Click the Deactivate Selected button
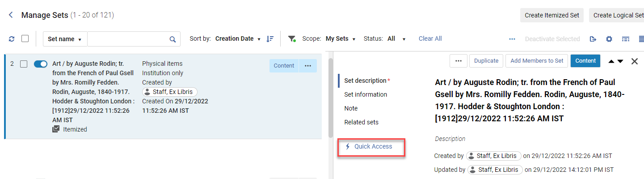This screenshot has height=179, width=644. (x=552, y=39)
